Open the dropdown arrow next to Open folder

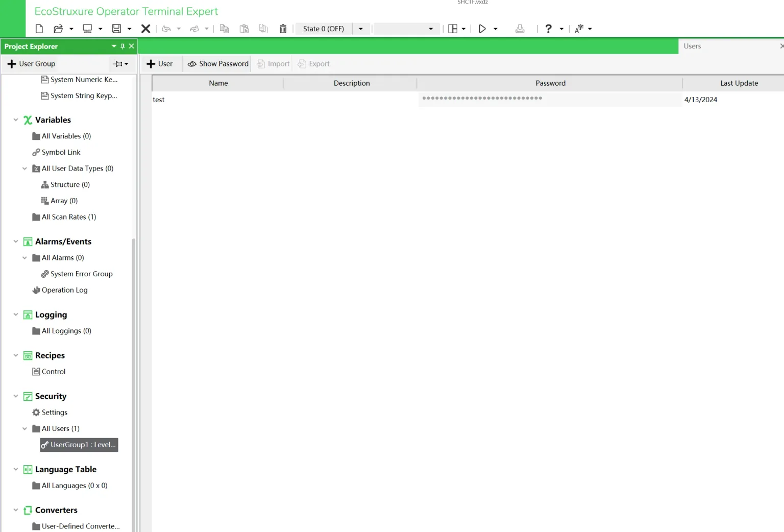coord(71,29)
